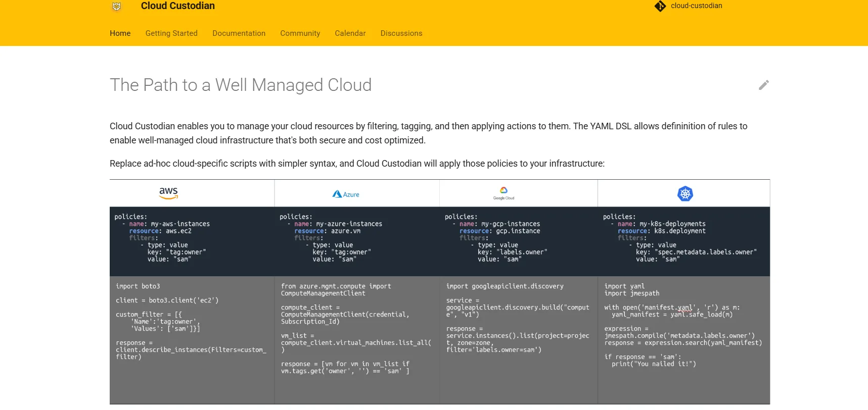Image resolution: width=868 pixels, height=410 pixels.
Task: Open the Home tab
Action: pos(120,33)
